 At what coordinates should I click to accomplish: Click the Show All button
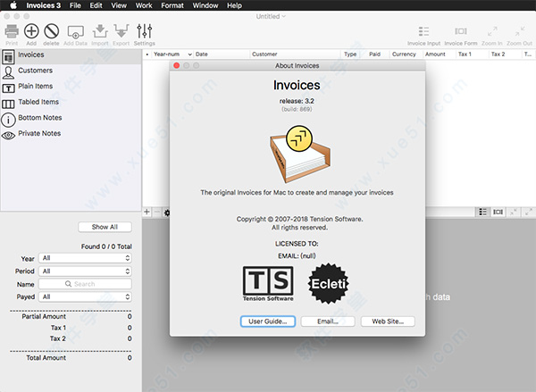[x=105, y=227]
